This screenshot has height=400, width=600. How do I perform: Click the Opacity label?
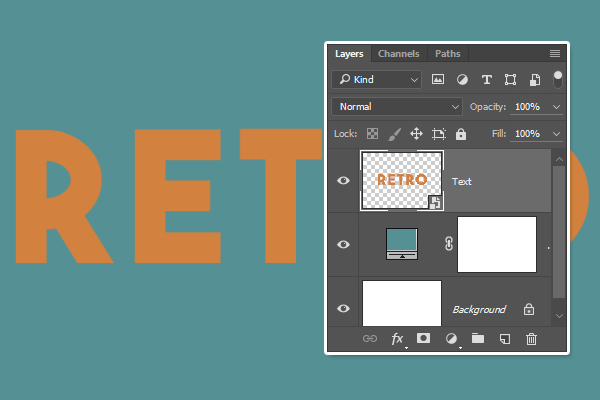point(488,107)
